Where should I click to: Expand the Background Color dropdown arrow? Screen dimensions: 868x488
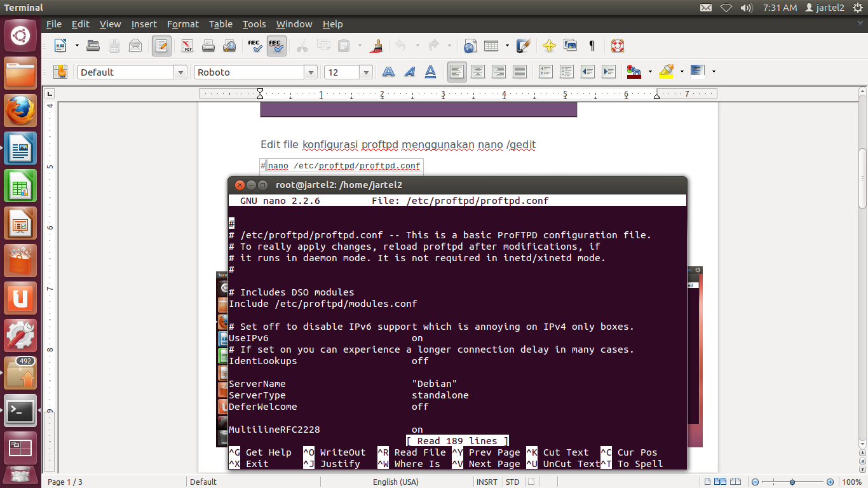pyautogui.click(x=714, y=72)
